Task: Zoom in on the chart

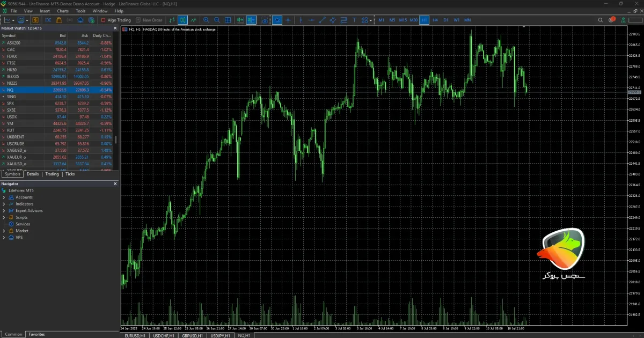Action: 206,20
